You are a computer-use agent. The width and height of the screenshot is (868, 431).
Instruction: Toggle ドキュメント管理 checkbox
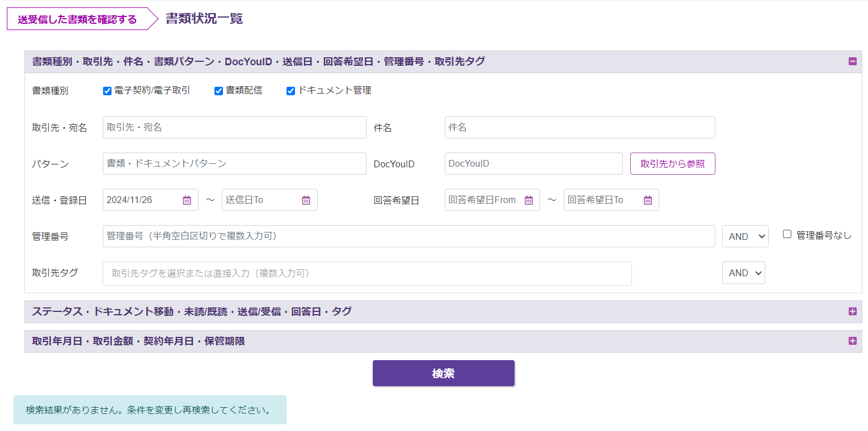click(291, 91)
